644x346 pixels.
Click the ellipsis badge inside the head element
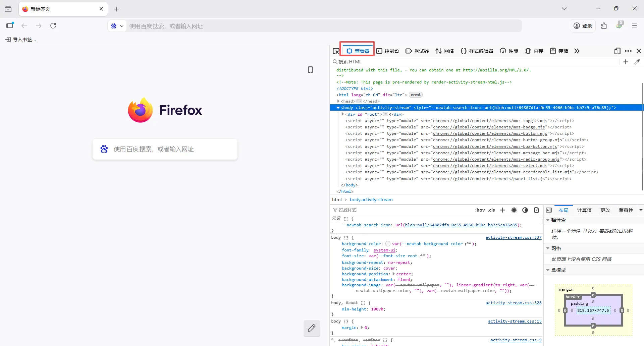pos(359,101)
